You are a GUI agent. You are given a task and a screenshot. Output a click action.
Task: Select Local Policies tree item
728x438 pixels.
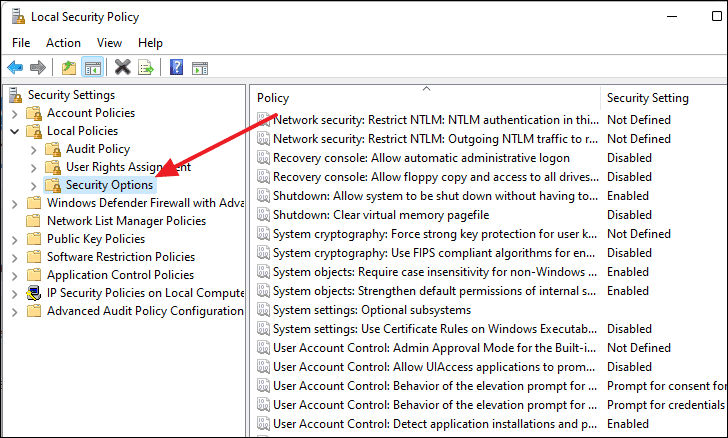(x=82, y=131)
